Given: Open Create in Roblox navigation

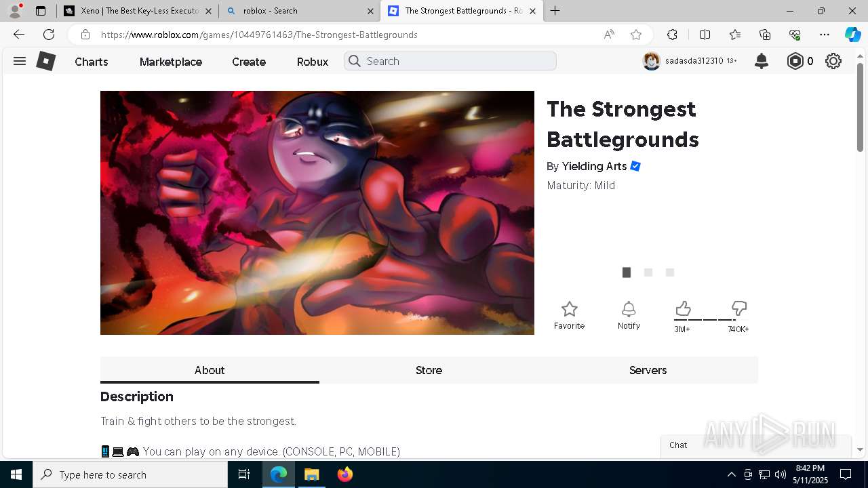Looking at the screenshot, I should coord(249,62).
